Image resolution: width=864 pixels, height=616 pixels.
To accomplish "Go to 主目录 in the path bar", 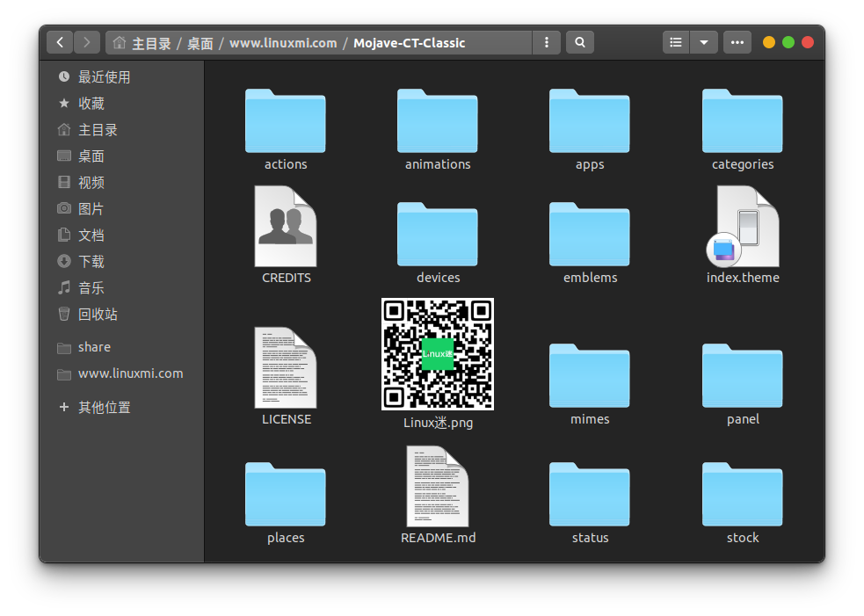I will point(151,43).
